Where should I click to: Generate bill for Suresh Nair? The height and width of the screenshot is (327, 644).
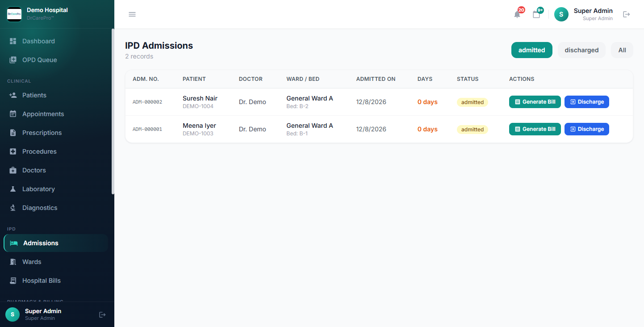click(535, 102)
